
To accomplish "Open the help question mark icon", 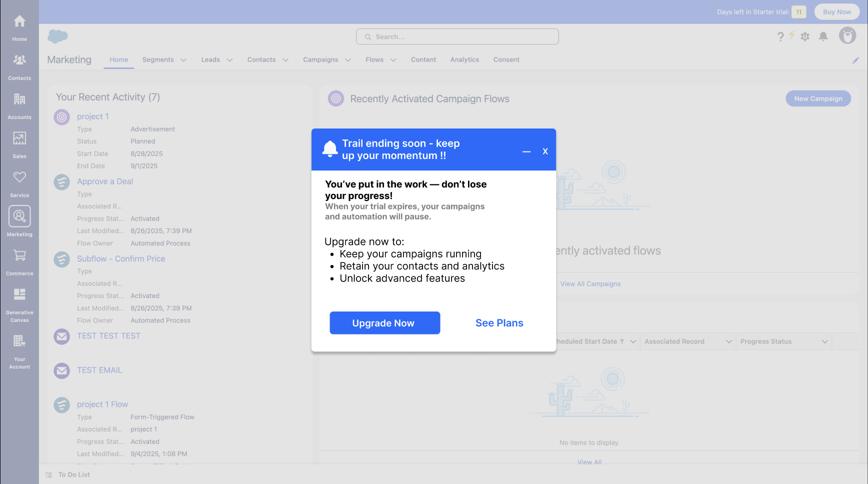I will pyautogui.click(x=780, y=36).
